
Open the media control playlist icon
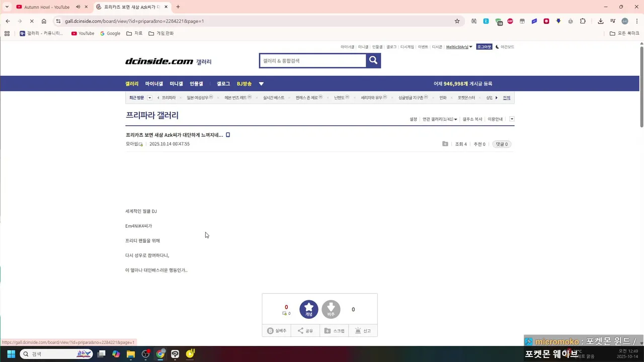pos(613,21)
